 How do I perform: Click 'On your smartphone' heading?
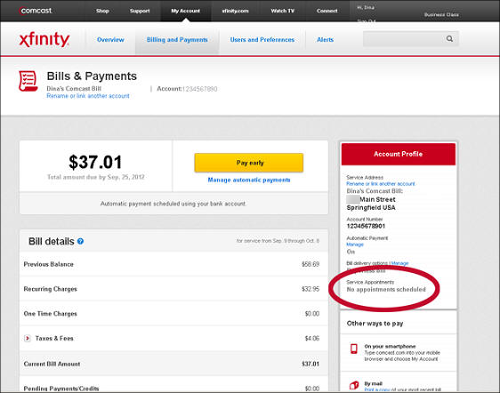click(390, 346)
